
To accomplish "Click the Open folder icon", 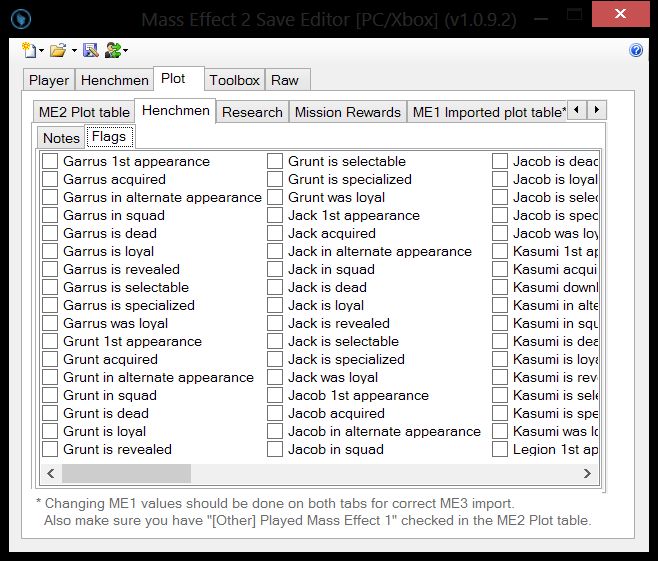I will click(58, 50).
